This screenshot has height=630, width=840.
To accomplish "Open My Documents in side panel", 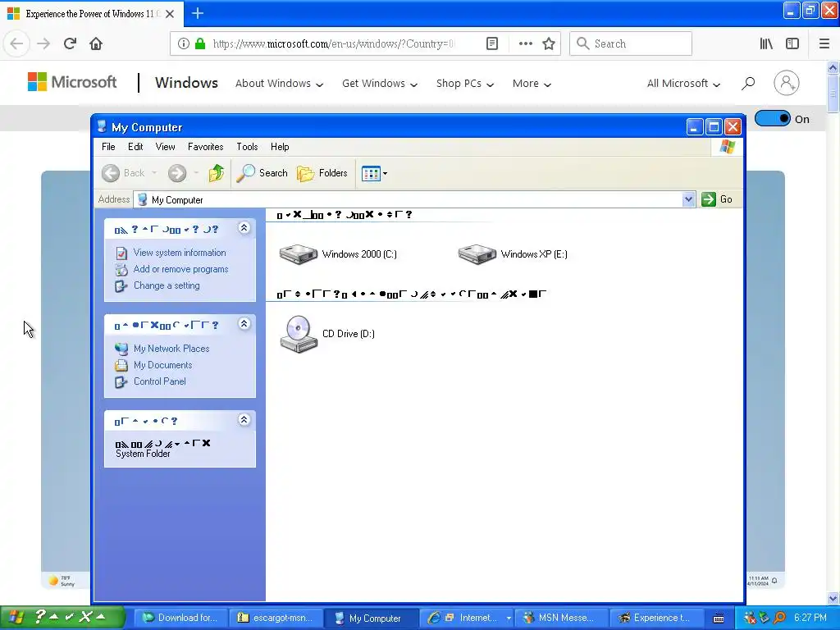I will [x=163, y=365].
